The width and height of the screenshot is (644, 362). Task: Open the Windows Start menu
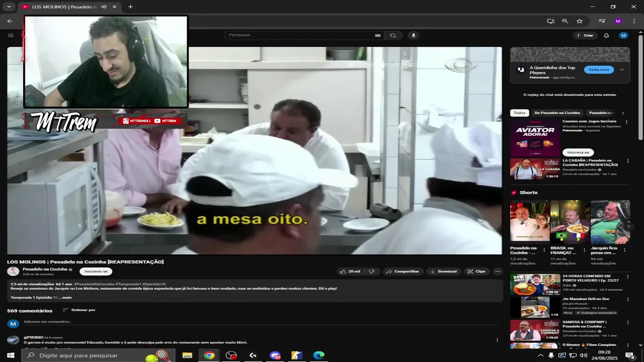(x=10, y=355)
